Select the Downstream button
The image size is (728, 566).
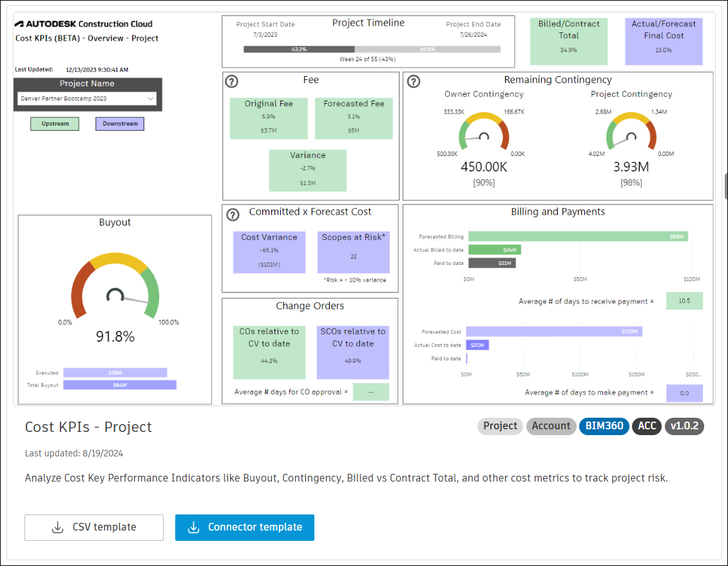tap(120, 124)
